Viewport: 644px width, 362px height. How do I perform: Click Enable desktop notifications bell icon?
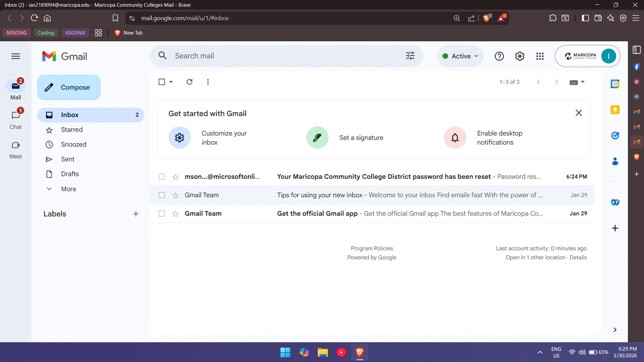[455, 138]
